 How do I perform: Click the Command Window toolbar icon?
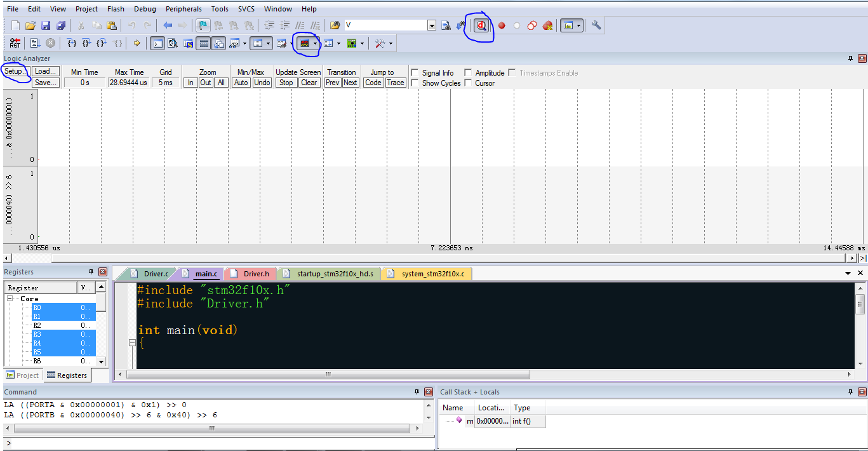(156, 43)
